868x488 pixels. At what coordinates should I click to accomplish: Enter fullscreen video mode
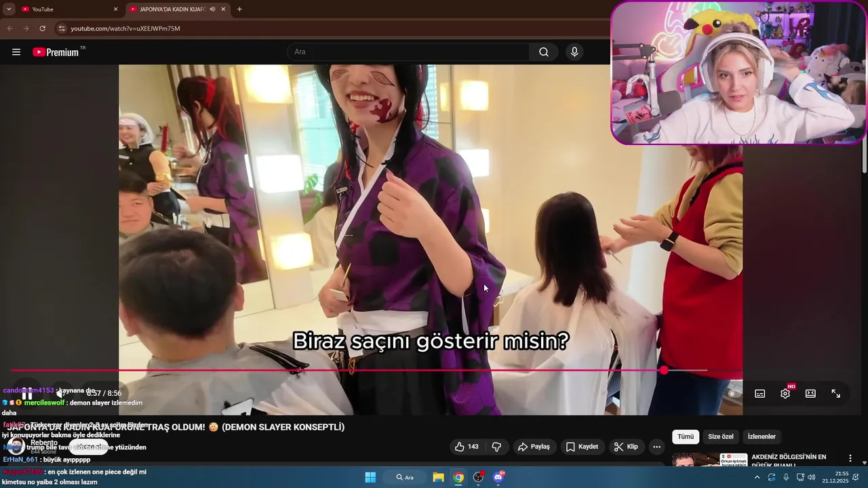[x=835, y=394]
